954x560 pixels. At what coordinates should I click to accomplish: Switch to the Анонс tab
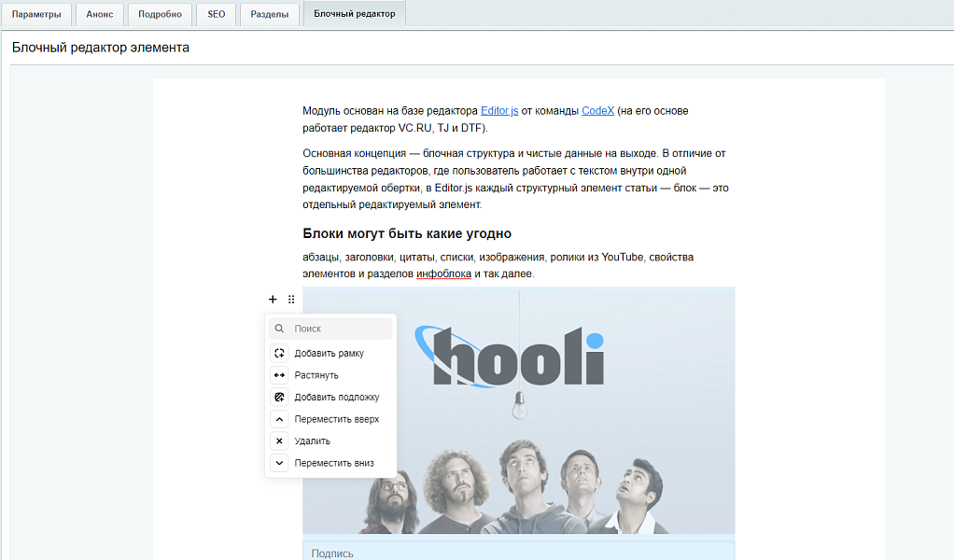coord(99,14)
